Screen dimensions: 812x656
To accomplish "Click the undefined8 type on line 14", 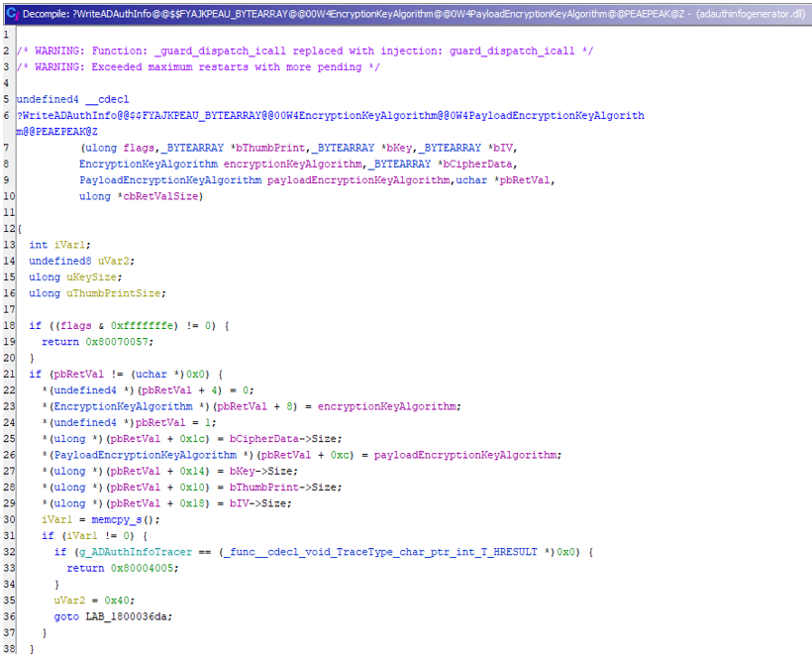I will (60, 262).
